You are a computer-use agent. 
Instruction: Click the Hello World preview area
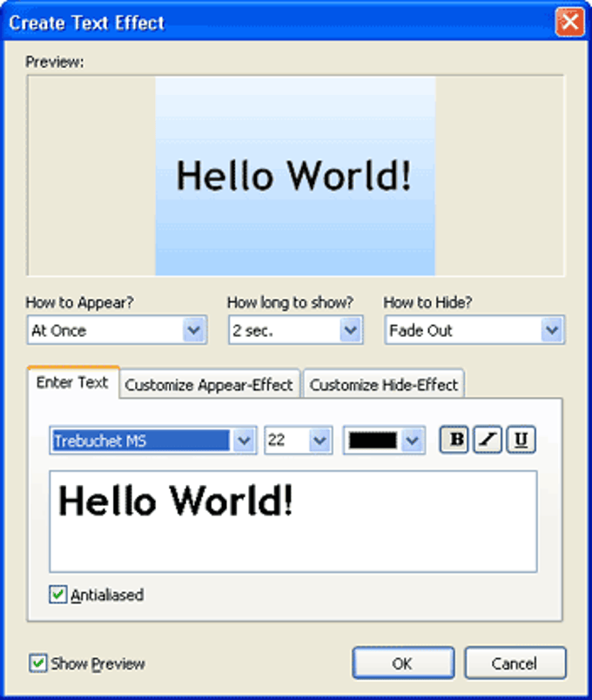[295, 176]
